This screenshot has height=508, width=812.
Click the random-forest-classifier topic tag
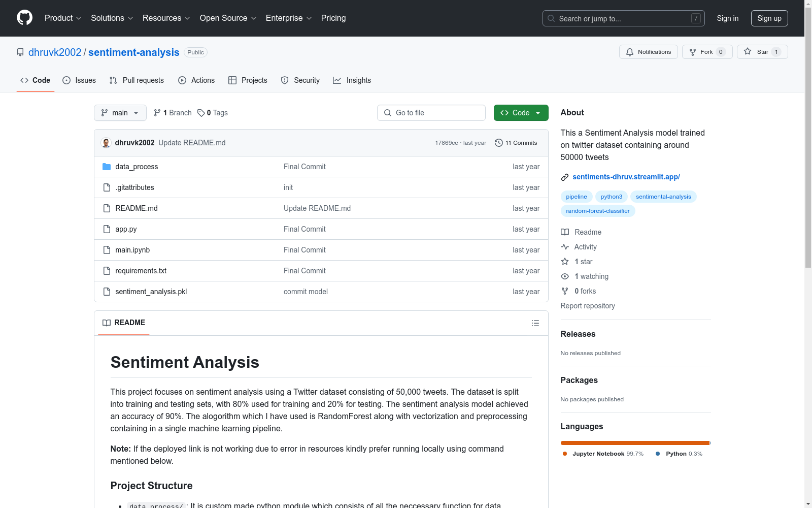tap(598, 211)
